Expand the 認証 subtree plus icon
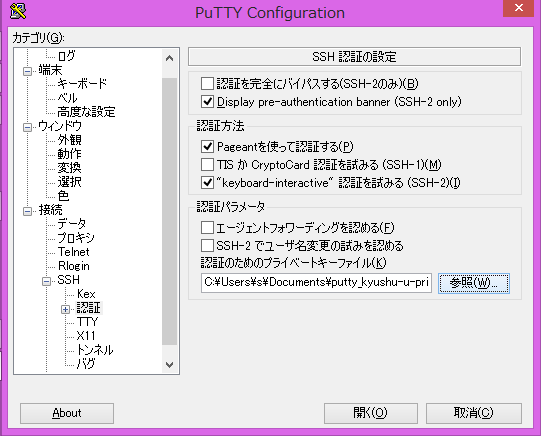 65,309
